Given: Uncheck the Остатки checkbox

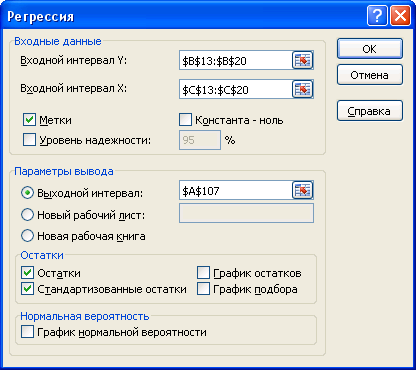Looking at the screenshot, I should coord(27,273).
